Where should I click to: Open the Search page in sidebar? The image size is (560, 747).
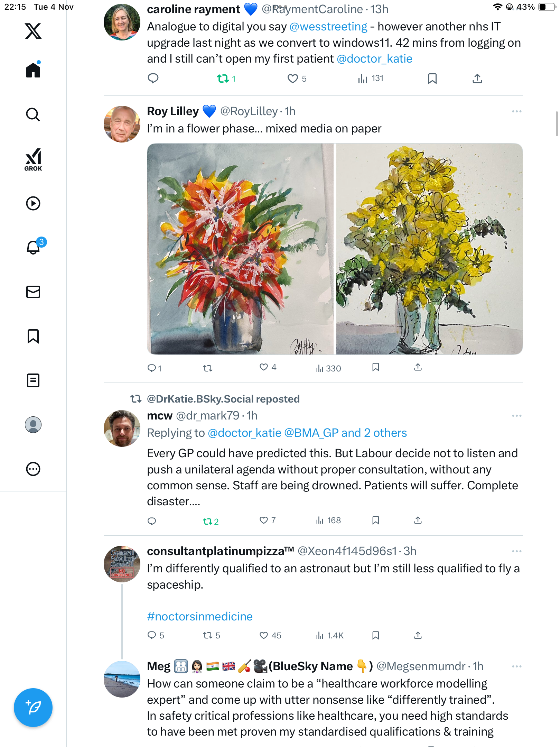(33, 114)
